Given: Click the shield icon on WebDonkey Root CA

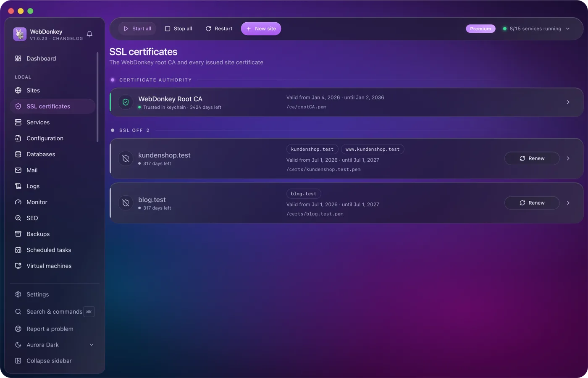Looking at the screenshot, I should point(126,102).
